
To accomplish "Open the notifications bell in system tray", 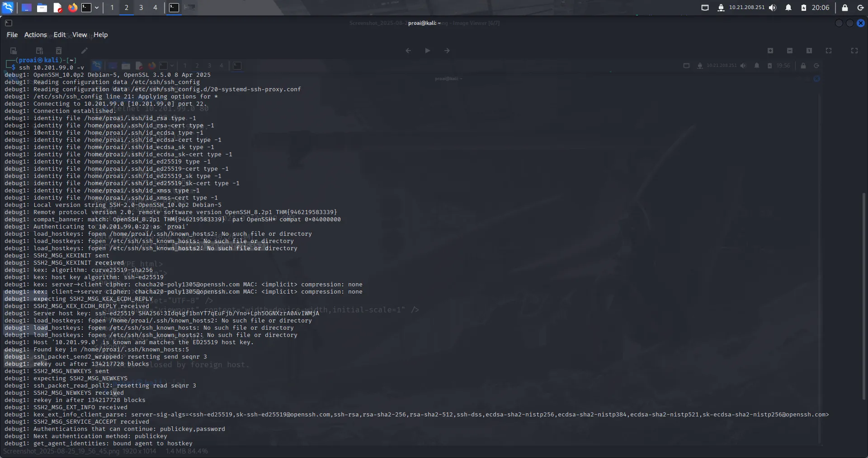I will click(788, 8).
